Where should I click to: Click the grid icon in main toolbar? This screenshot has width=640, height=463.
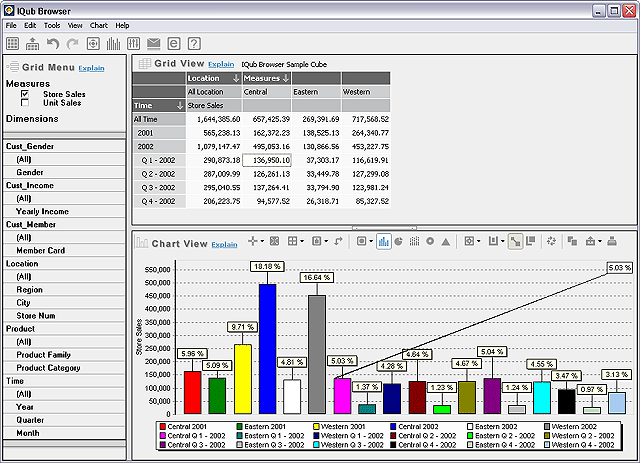13,43
